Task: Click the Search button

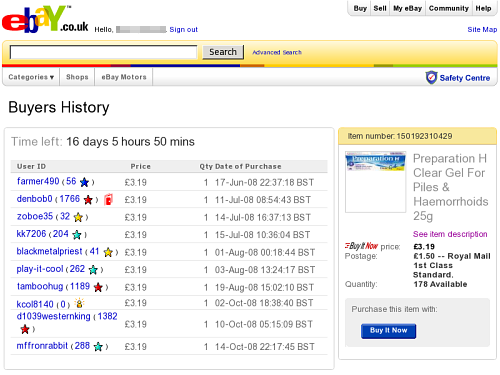Action: pos(223,52)
